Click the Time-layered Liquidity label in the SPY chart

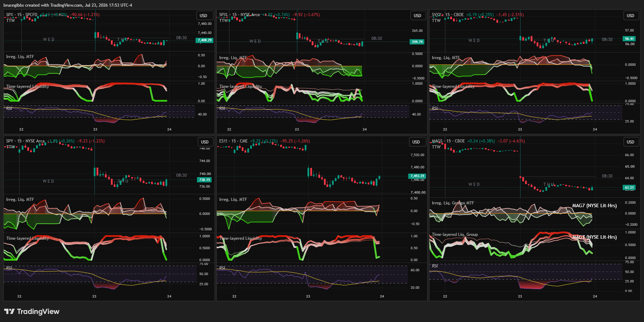[x=27, y=238]
